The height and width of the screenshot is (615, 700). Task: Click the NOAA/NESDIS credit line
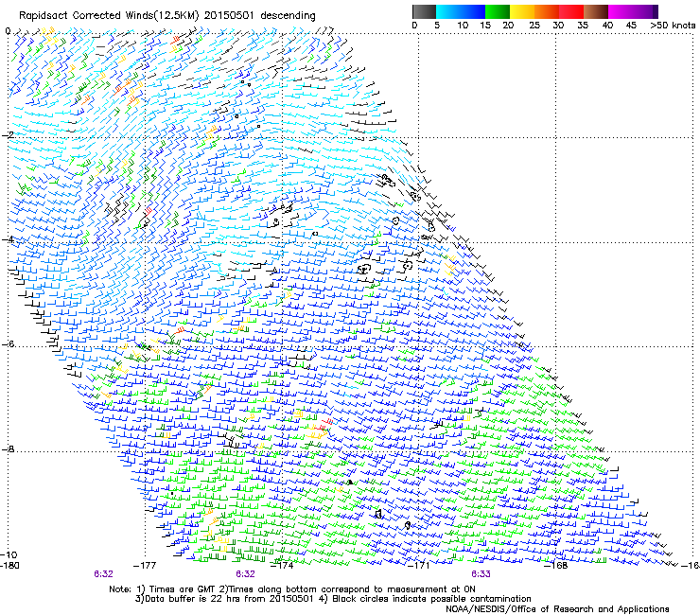click(557, 609)
